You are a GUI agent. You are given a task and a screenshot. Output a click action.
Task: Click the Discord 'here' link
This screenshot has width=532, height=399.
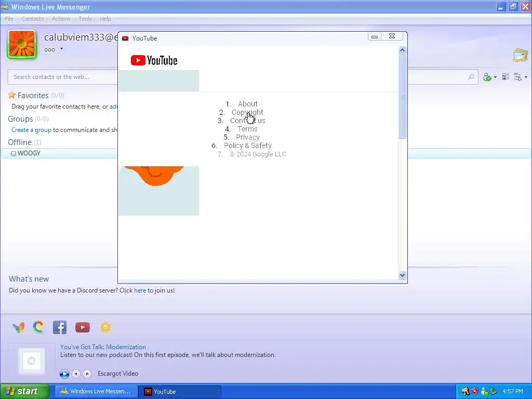pos(140,290)
